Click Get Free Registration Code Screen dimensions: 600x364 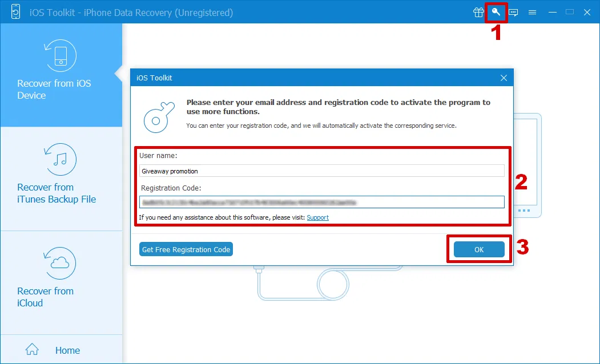tap(186, 249)
